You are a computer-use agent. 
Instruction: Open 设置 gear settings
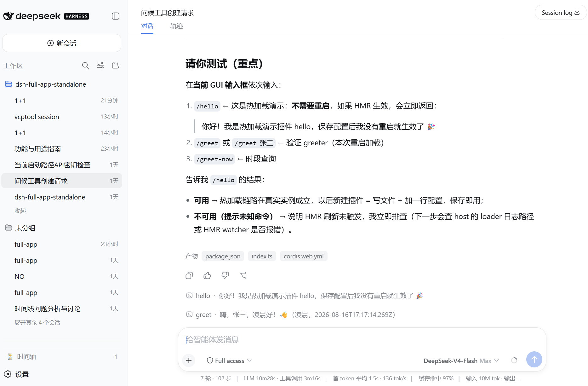coord(17,374)
